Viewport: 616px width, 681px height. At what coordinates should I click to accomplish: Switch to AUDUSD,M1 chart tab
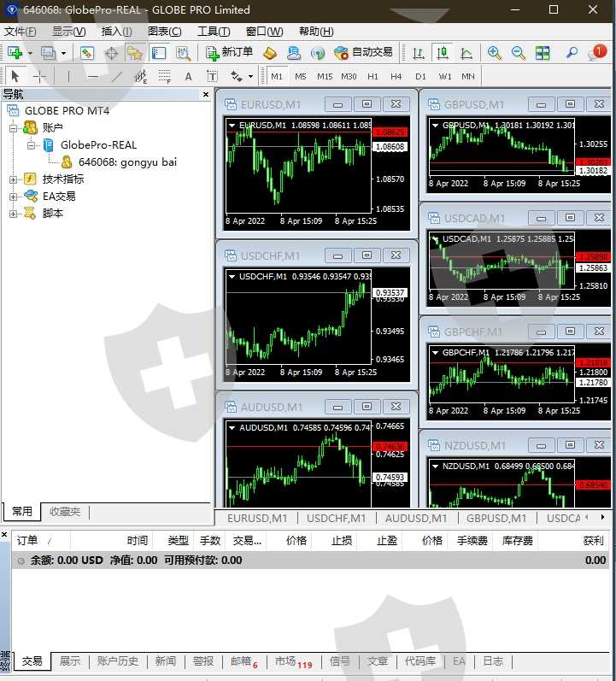click(x=416, y=518)
